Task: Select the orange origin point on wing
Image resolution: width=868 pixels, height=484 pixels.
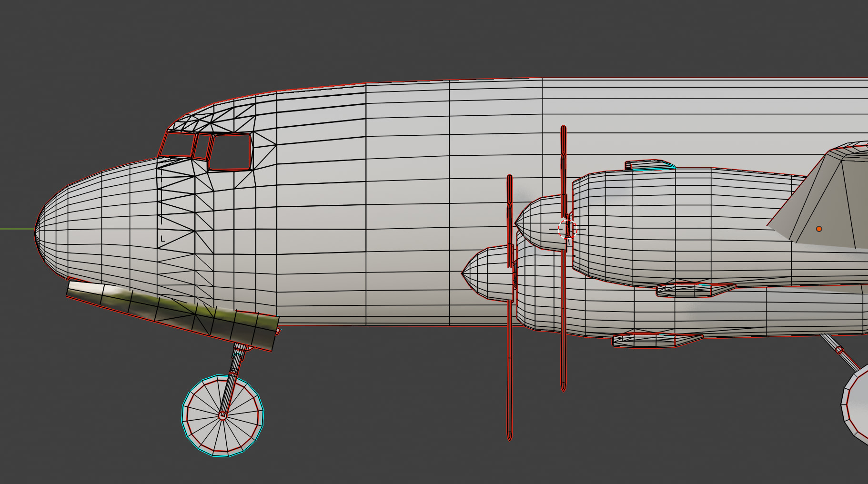Action: [819, 229]
